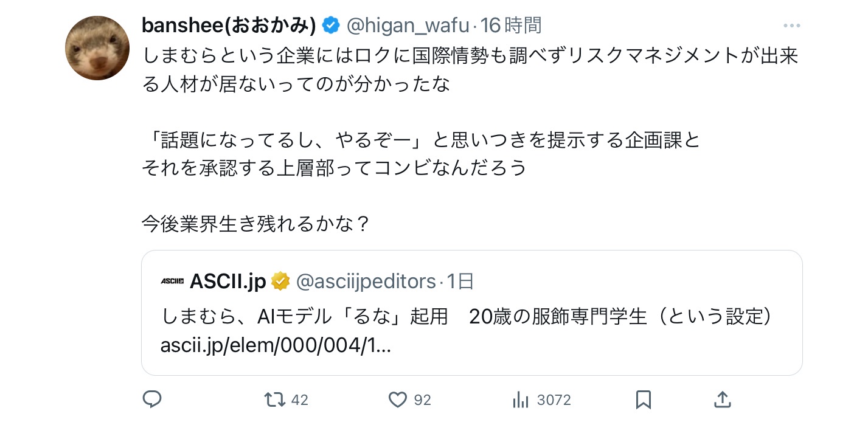Click the blue verified badge beside banshee
Screen dimensions: 868x425
click(330, 26)
